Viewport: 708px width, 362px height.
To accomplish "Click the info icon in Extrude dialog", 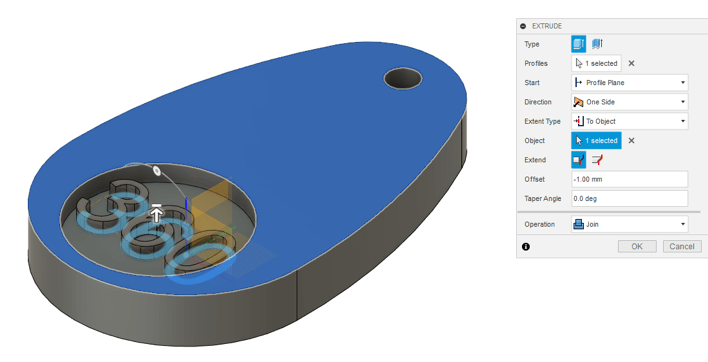I will tap(526, 246).
